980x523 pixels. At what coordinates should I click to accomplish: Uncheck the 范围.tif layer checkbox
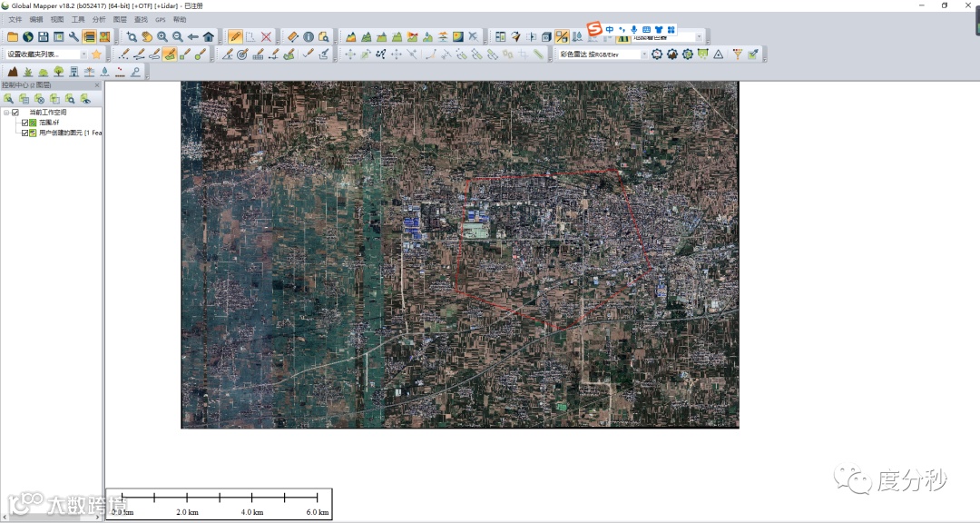[25, 123]
